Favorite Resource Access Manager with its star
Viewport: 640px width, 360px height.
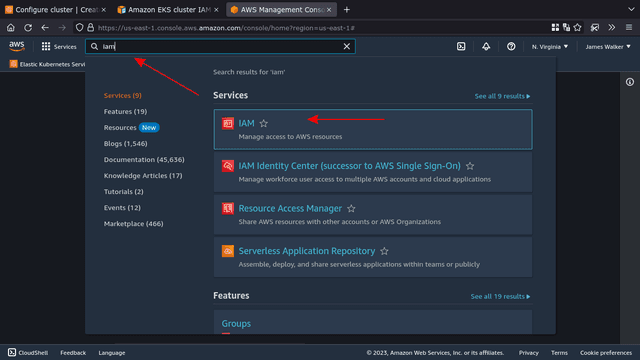coord(351,209)
